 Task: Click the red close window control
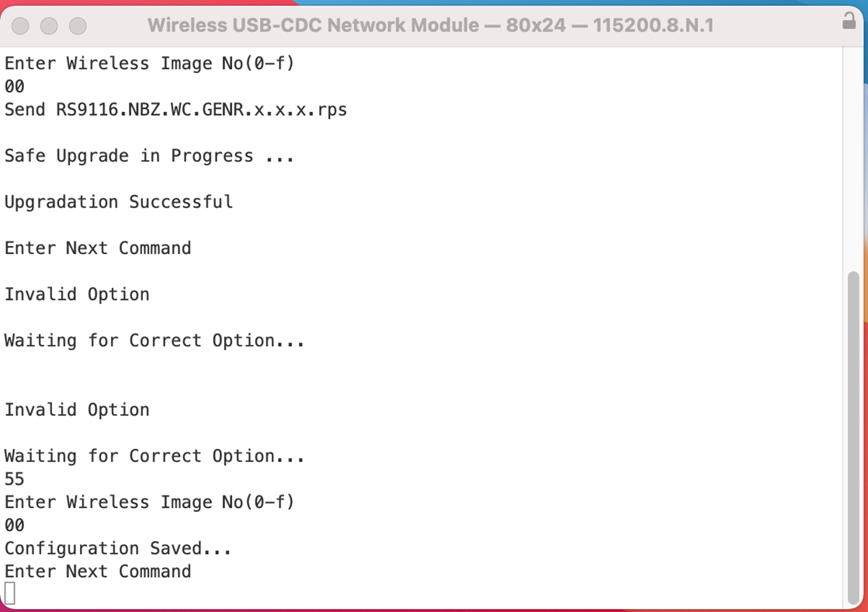click(19, 26)
